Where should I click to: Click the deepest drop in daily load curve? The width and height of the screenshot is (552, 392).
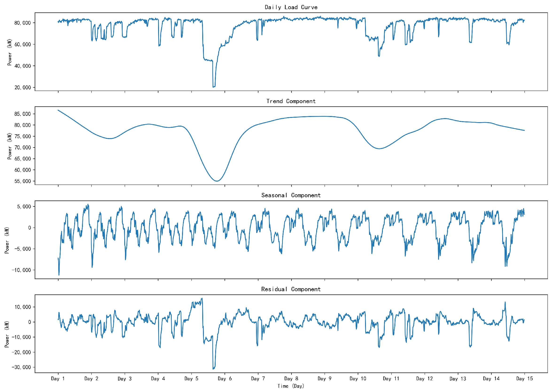pos(214,87)
